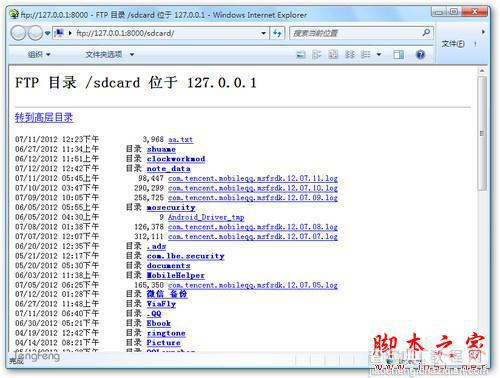The image size is (500, 378).
Task: Open com.tencent.mobileqq.msfsdk.12.07.07.log link
Action: point(253,237)
